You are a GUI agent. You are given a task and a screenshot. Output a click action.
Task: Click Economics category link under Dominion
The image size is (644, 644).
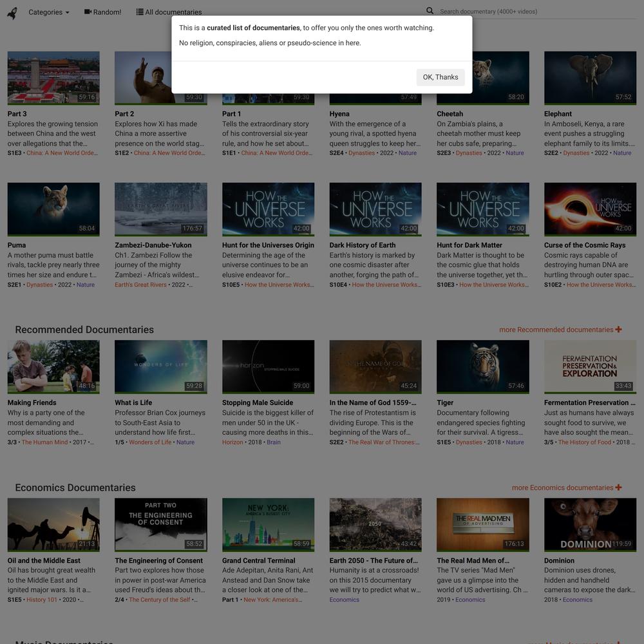click(578, 600)
